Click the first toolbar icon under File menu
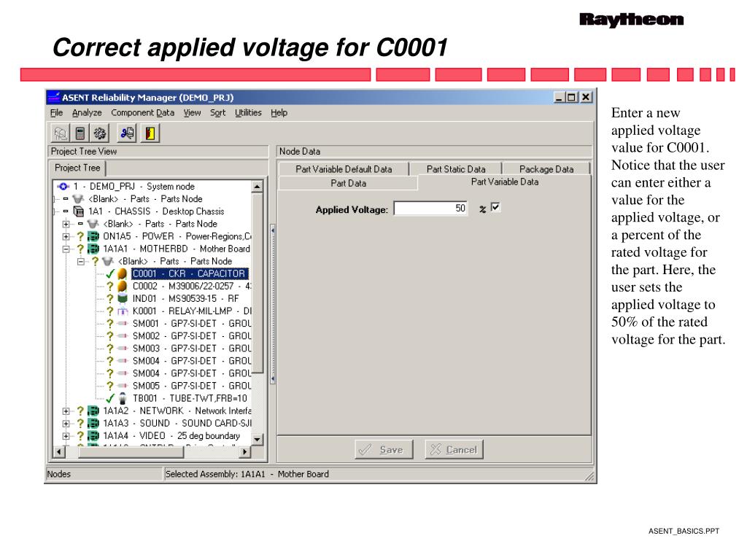The image size is (747, 560). [x=61, y=133]
